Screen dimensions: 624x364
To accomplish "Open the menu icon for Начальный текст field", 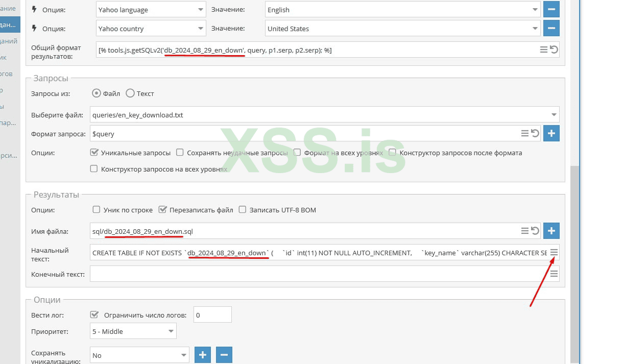I will click(x=554, y=252).
